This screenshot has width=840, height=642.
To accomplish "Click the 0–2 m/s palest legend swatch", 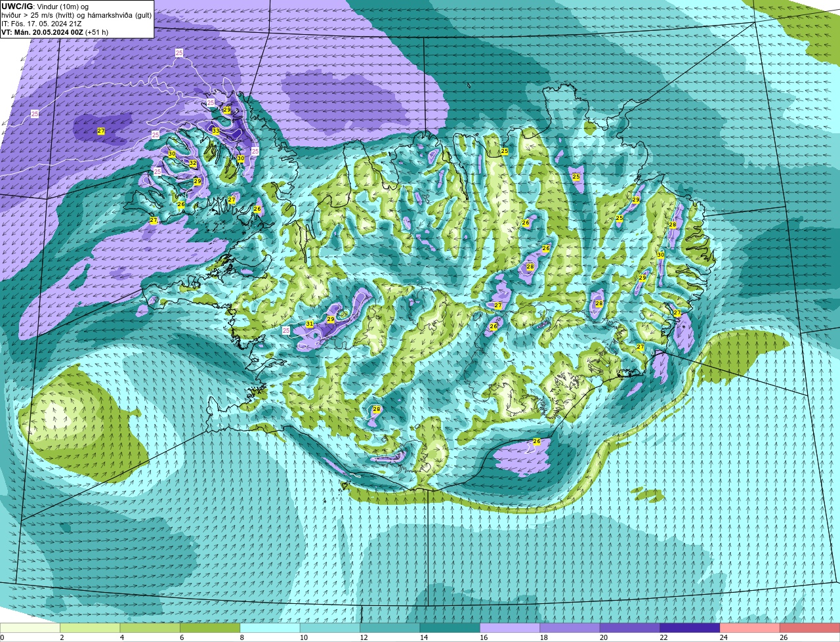I will (30, 628).
